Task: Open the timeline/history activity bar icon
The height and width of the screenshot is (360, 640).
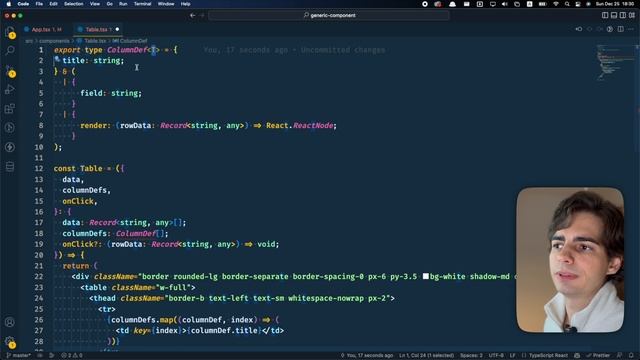Action: click(x=10, y=128)
